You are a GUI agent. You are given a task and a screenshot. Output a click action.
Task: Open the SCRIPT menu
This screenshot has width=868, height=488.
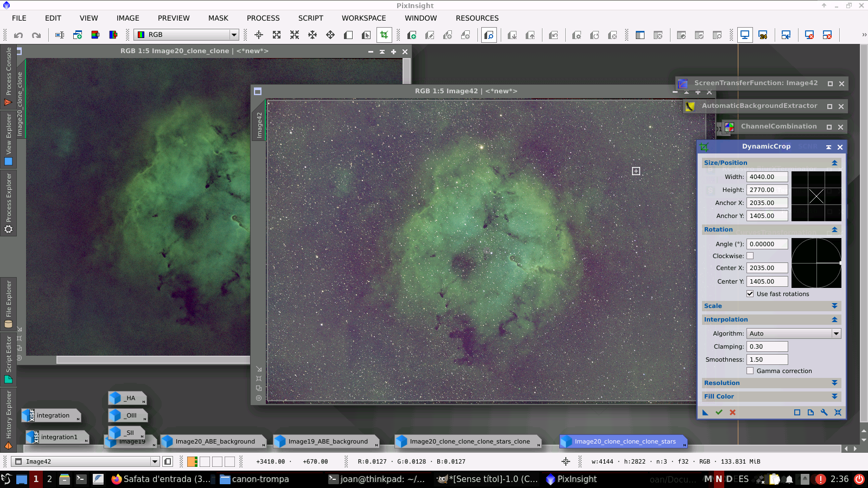[310, 18]
